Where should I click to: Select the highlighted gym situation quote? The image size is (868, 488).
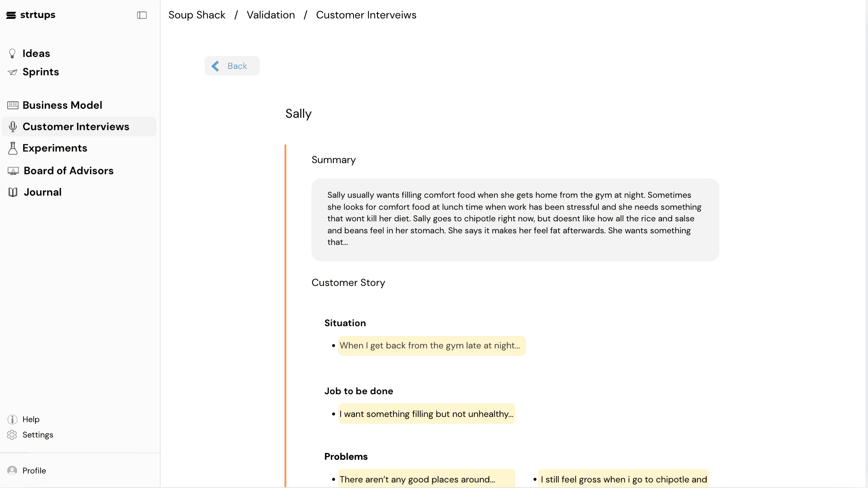coord(431,345)
